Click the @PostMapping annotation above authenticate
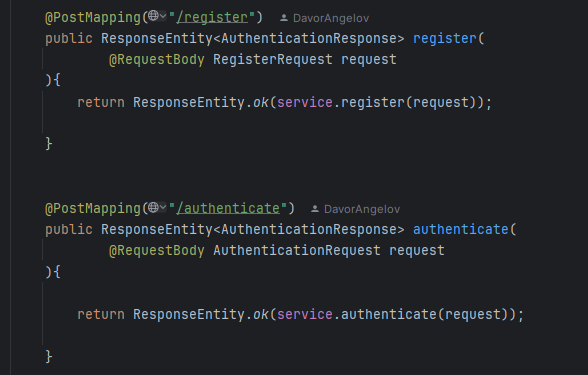The image size is (588, 375). tap(93, 208)
